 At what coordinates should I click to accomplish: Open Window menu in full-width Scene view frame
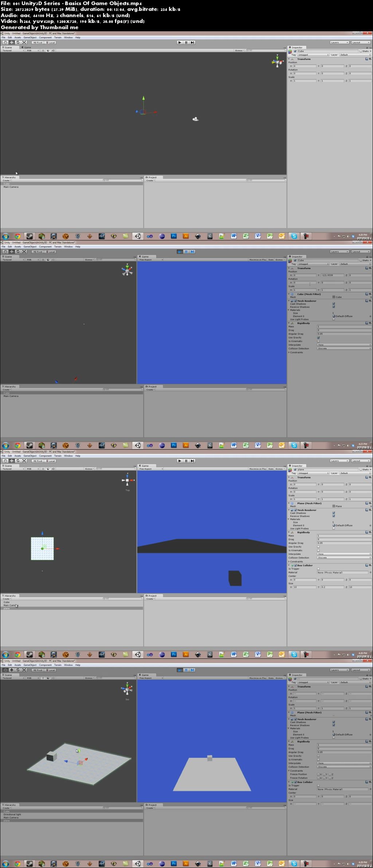pos(68,37)
